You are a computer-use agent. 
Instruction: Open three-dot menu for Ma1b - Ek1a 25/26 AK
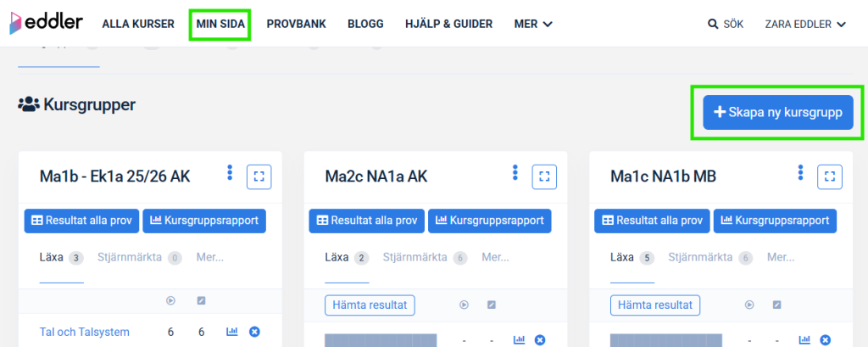click(x=230, y=173)
